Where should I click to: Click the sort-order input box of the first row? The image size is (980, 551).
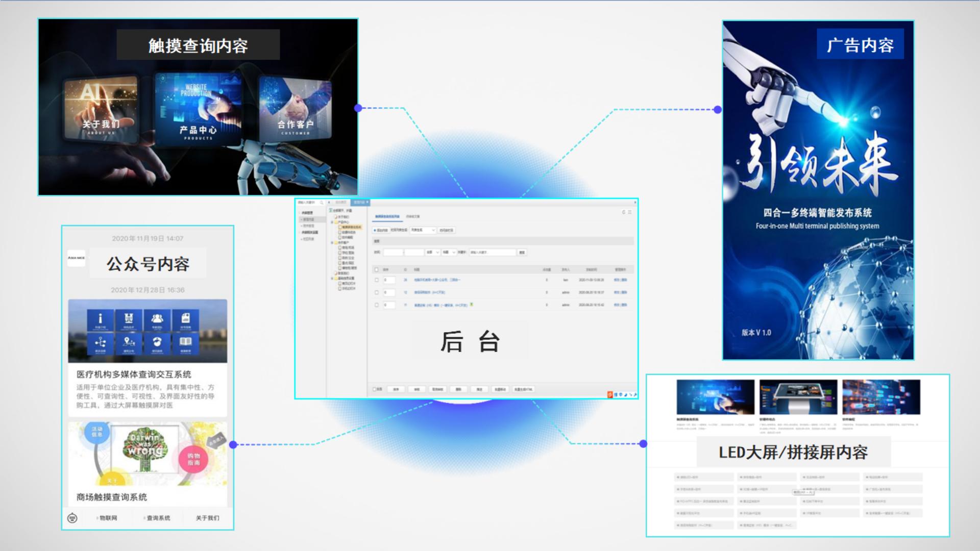coord(389,280)
